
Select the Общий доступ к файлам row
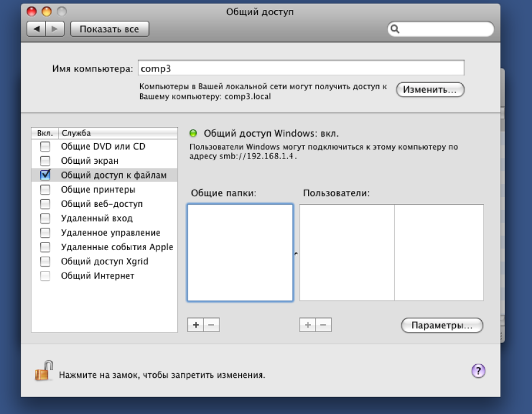(105, 175)
